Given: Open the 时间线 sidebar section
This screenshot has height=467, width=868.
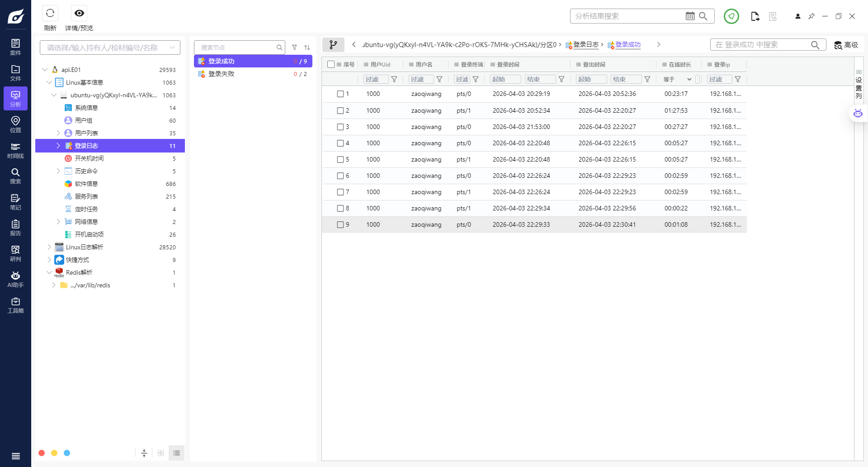Looking at the screenshot, I should [x=15, y=150].
